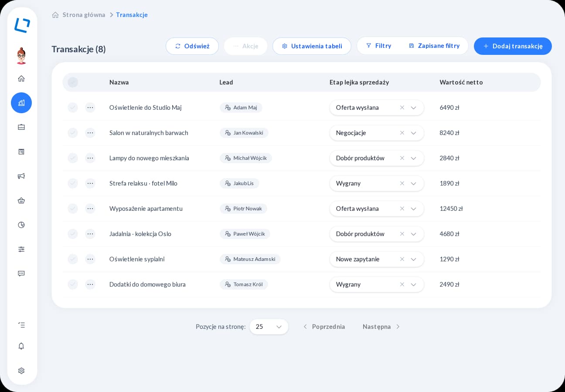Open the transactions chart sidebar icon
Screen dimensions: 565x392
(x=21, y=103)
